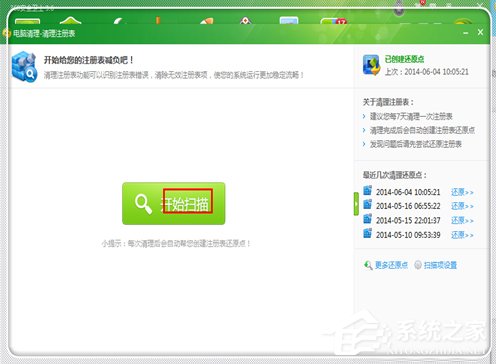Click the 电脑清理 title bar app icon
The image size is (496, 364).
tap(7, 33)
